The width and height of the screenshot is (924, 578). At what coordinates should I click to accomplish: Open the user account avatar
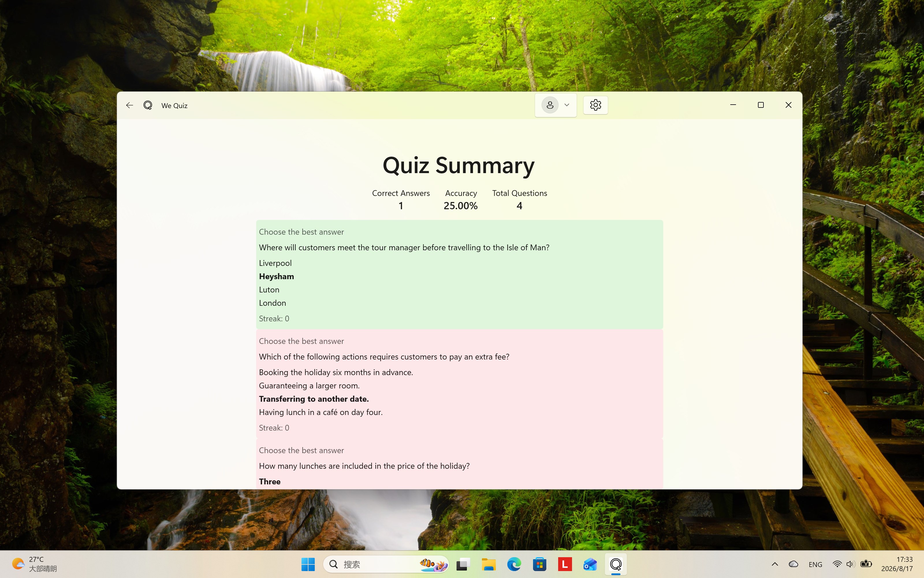click(550, 105)
